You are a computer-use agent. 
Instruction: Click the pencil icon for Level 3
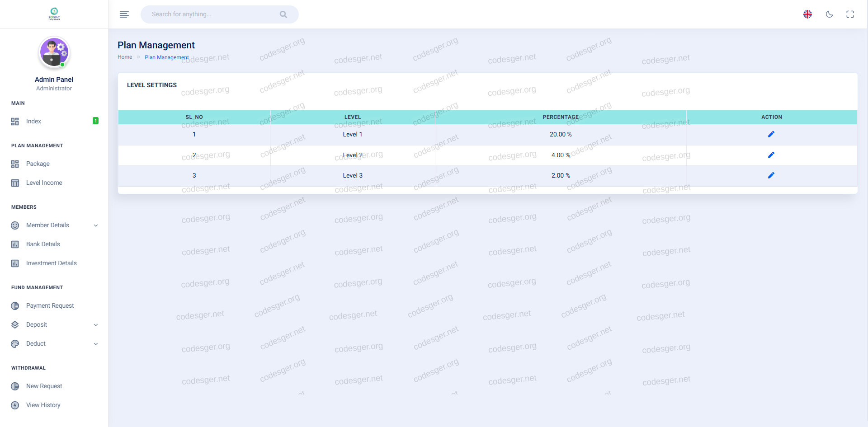(x=771, y=175)
